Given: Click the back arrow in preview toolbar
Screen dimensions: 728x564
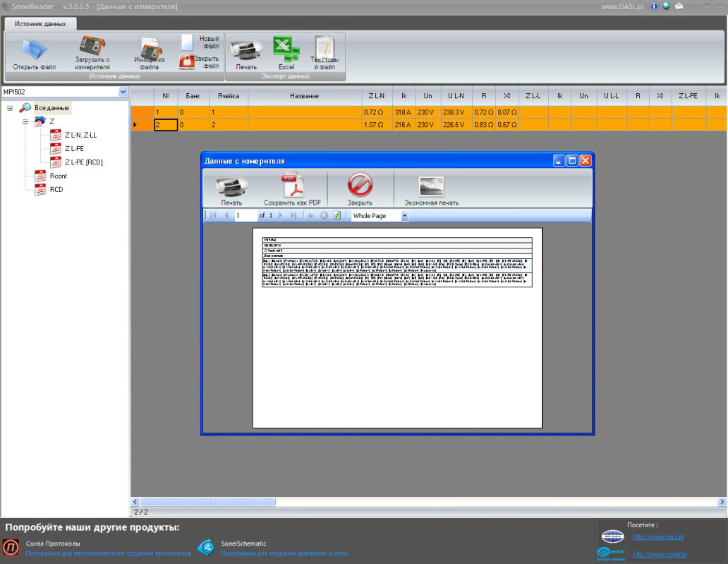Looking at the screenshot, I should pyautogui.click(x=311, y=215).
